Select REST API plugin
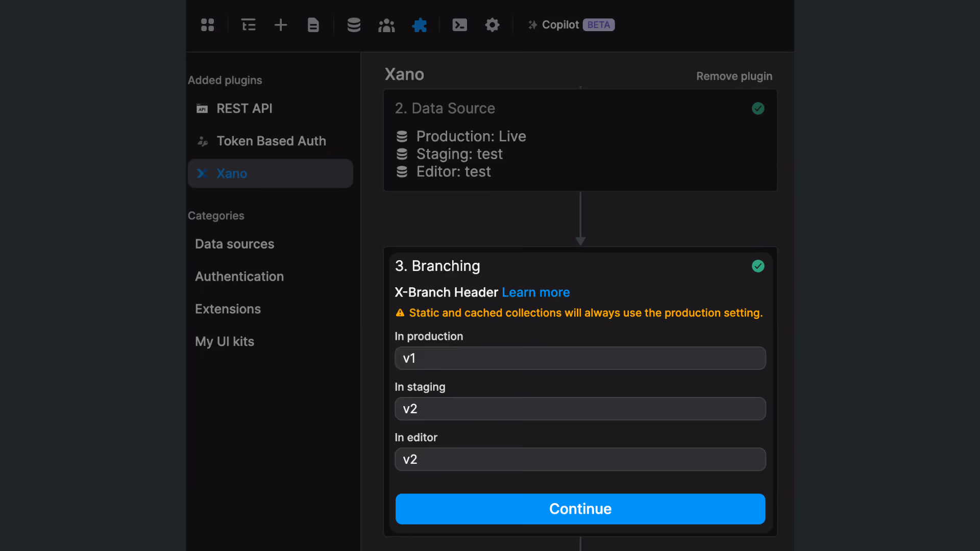The height and width of the screenshot is (551, 980). [271, 109]
